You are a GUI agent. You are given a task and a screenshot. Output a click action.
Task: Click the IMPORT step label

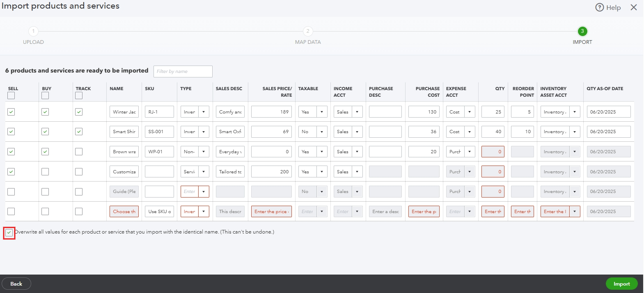coord(582,42)
